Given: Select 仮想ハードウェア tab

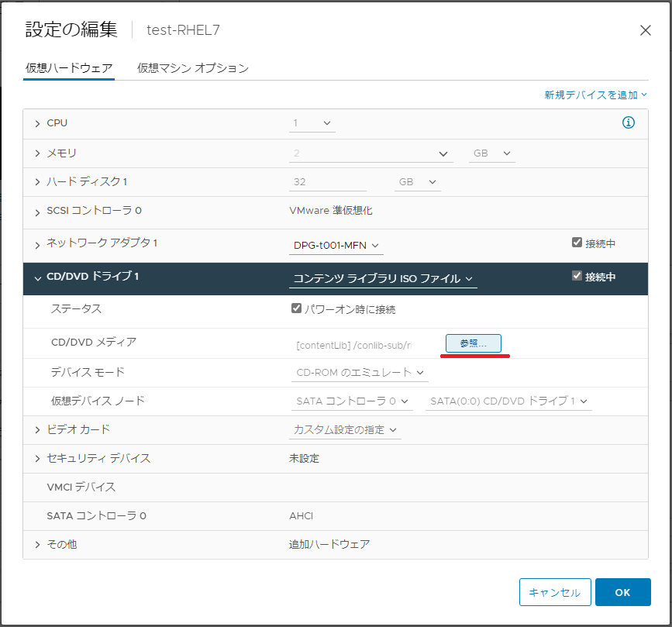Looking at the screenshot, I should tap(69, 68).
